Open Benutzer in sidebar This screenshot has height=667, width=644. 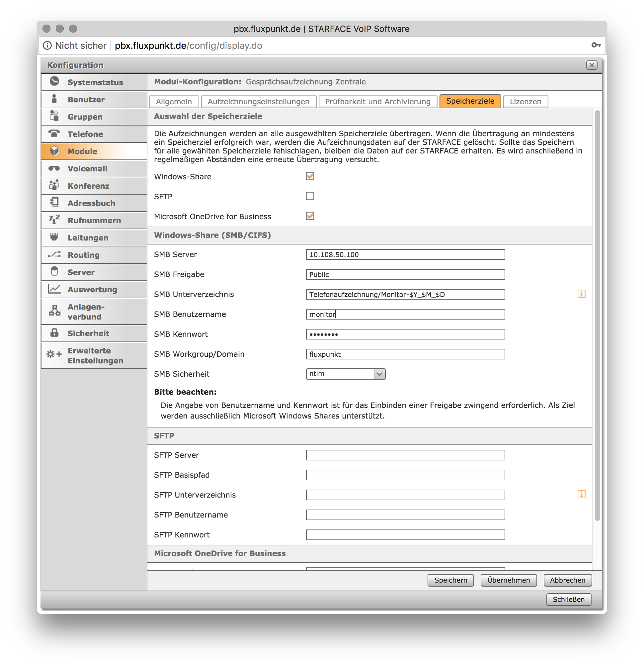click(94, 99)
